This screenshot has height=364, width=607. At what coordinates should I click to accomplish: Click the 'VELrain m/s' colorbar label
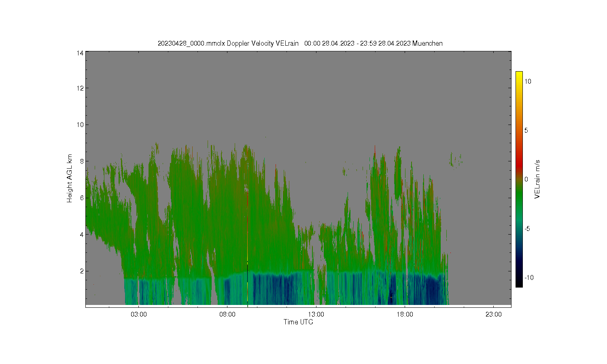(537, 179)
